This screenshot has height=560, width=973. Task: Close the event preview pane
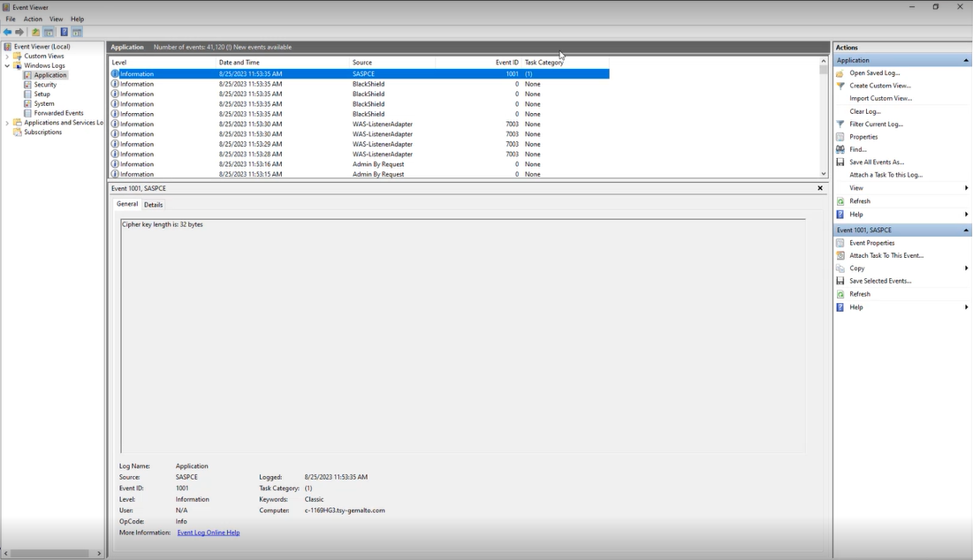pyautogui.click(x=820, y=188)
